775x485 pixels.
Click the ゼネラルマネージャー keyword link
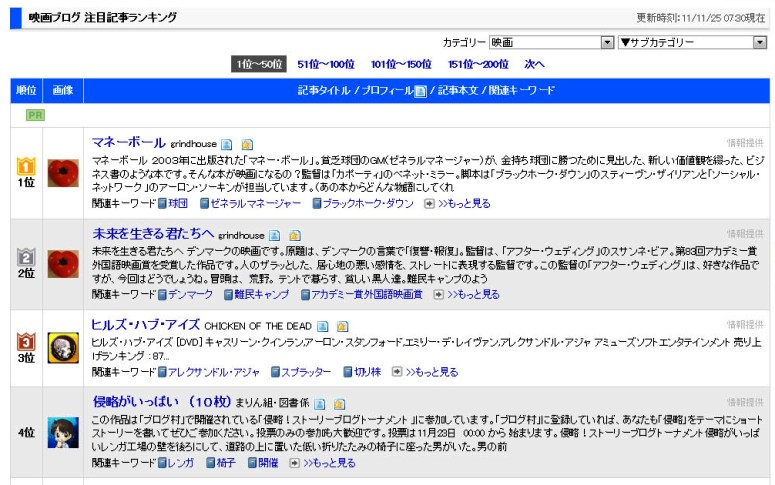tap(256, 204)
